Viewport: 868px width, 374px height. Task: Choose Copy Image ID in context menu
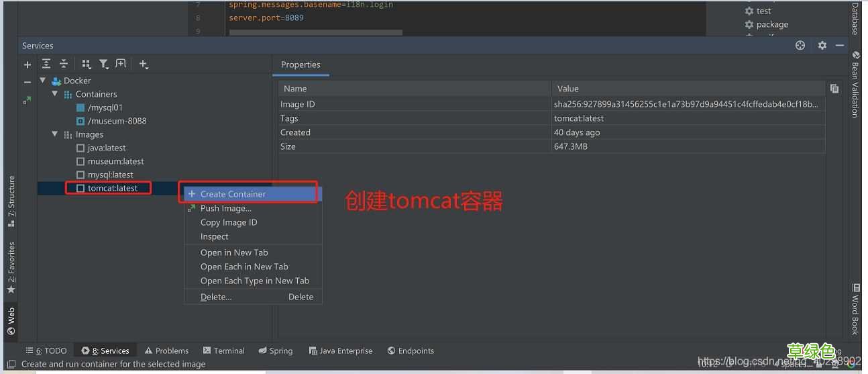pyautogui.click(x=253, y=222)
